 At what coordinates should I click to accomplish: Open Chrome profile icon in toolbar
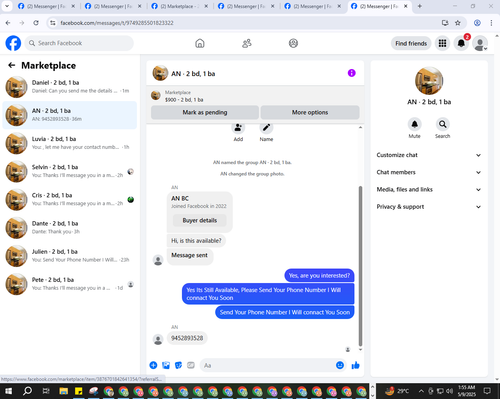477,23
